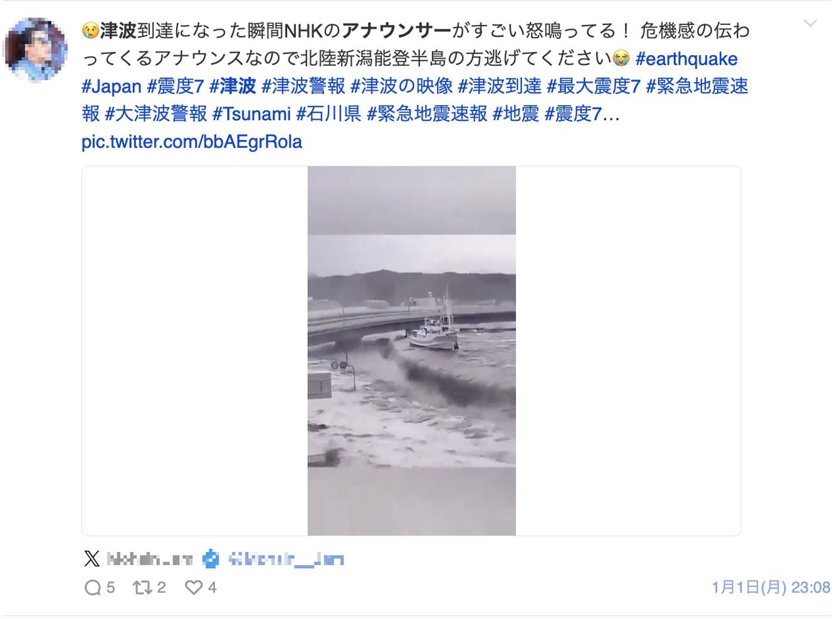Screen dimensions: 840x619
Task: Click the #地震 hashtag
Action: click(516, 114)
